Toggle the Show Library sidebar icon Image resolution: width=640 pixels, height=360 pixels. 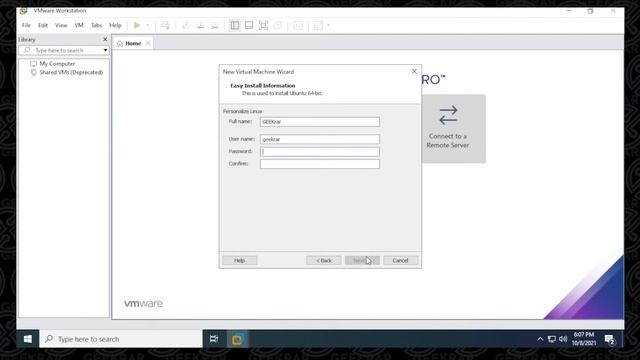[x=235, y=25]
